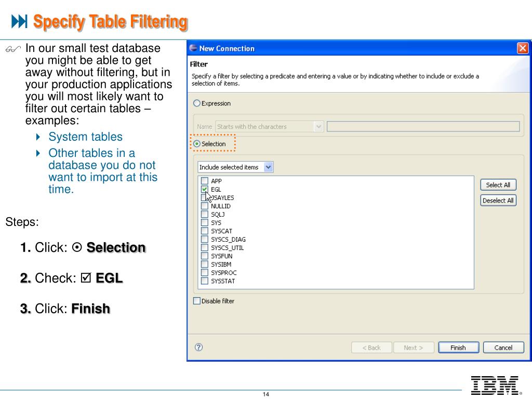Click the Select All button
This screenshot has width=532, height=399.
coord(498,185)
